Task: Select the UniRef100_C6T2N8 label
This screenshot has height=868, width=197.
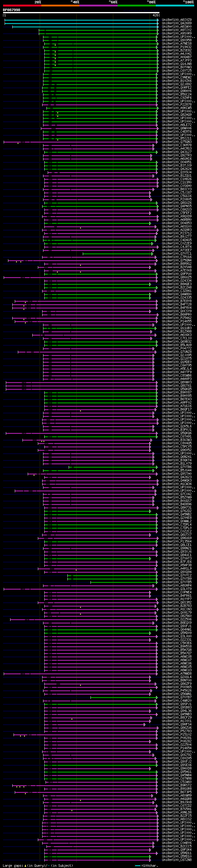Action: pyautogui.click(x=177, y=860)
